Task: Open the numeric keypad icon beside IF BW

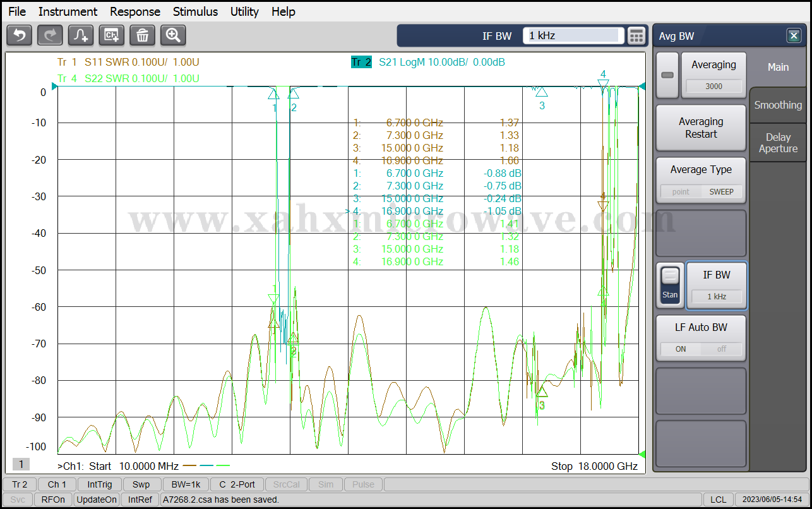Action: coord(636,36)
